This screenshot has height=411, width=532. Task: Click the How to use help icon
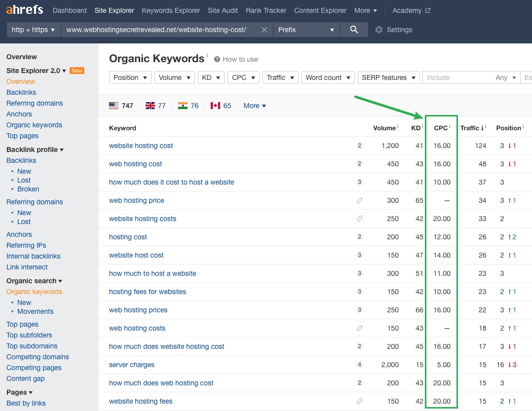[x=217, y=59]
